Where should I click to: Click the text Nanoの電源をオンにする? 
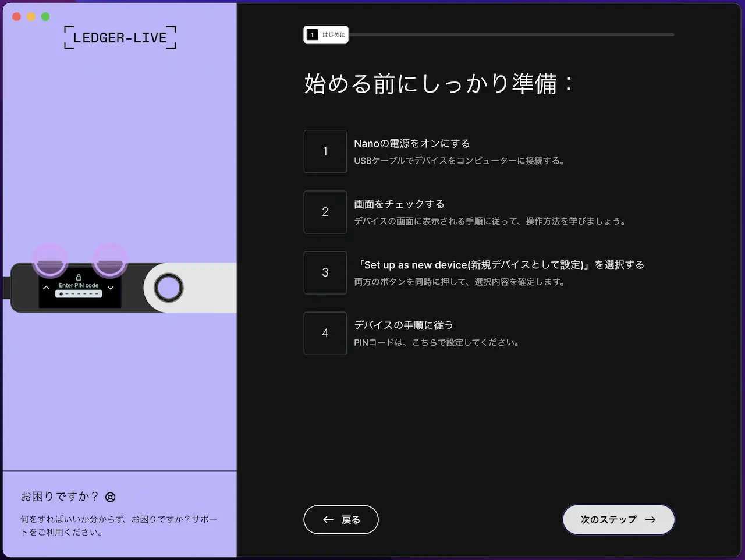(x=412, y=143)
